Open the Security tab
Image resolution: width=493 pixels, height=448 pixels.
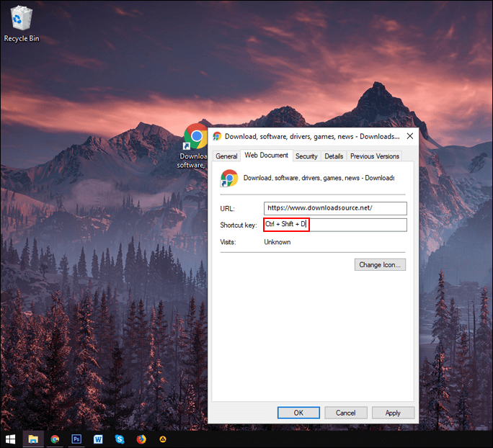[306, 156]
